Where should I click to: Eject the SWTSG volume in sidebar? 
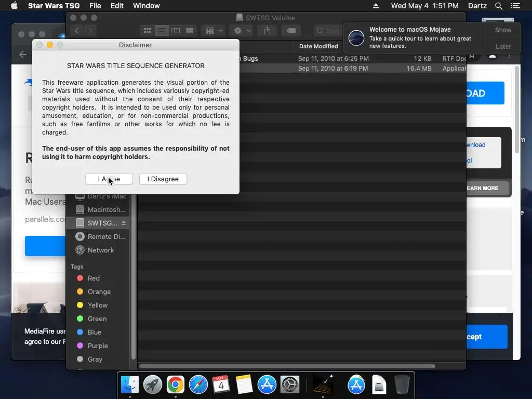(124, 223)
